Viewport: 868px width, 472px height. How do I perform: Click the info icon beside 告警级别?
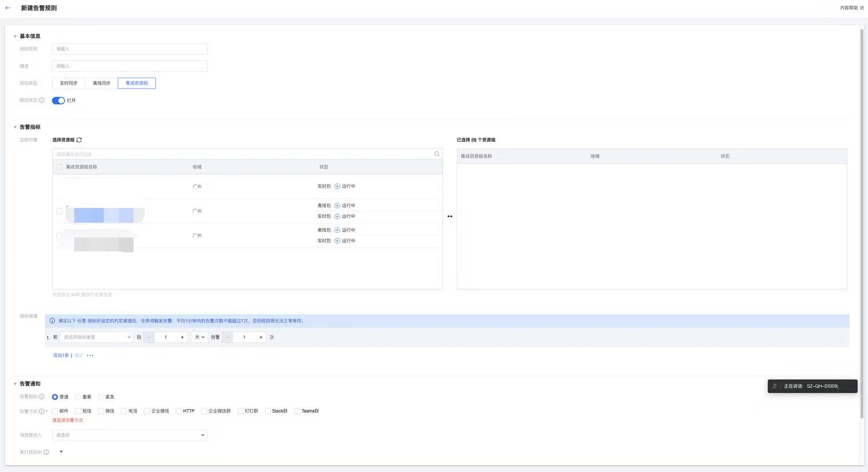click(x=42, y=397)
